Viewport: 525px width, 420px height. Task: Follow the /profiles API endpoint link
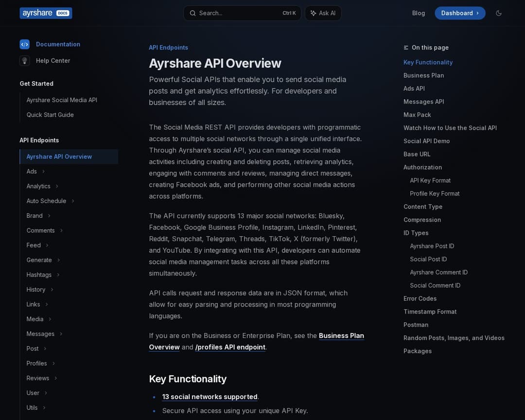pos(230,347)
